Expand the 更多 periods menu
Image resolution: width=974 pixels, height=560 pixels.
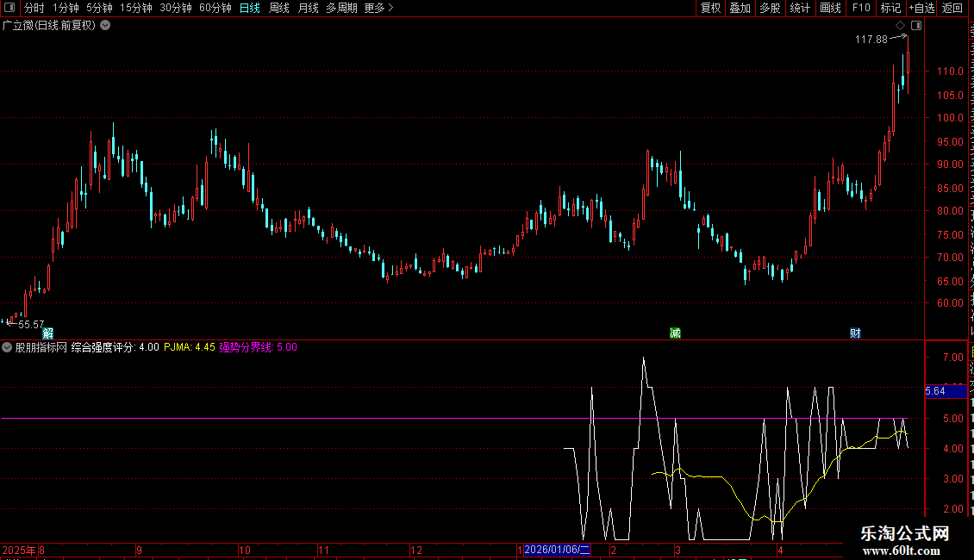pyautogui.click(x=378, y=8)
